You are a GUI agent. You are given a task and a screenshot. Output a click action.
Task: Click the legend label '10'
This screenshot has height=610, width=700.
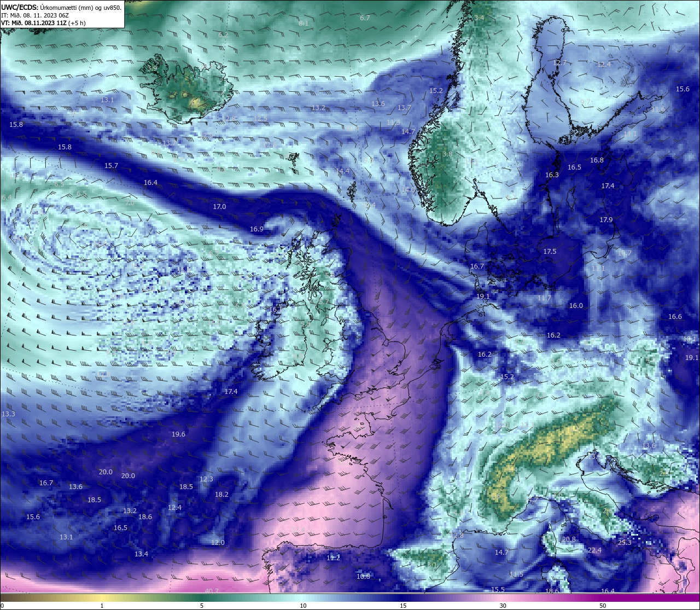click(x=303, y=606)
